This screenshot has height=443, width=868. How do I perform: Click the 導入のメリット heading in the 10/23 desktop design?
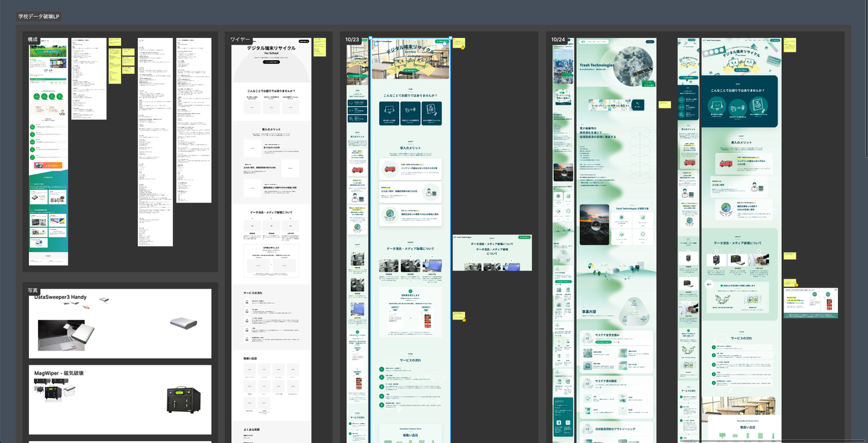click(410, 148)
